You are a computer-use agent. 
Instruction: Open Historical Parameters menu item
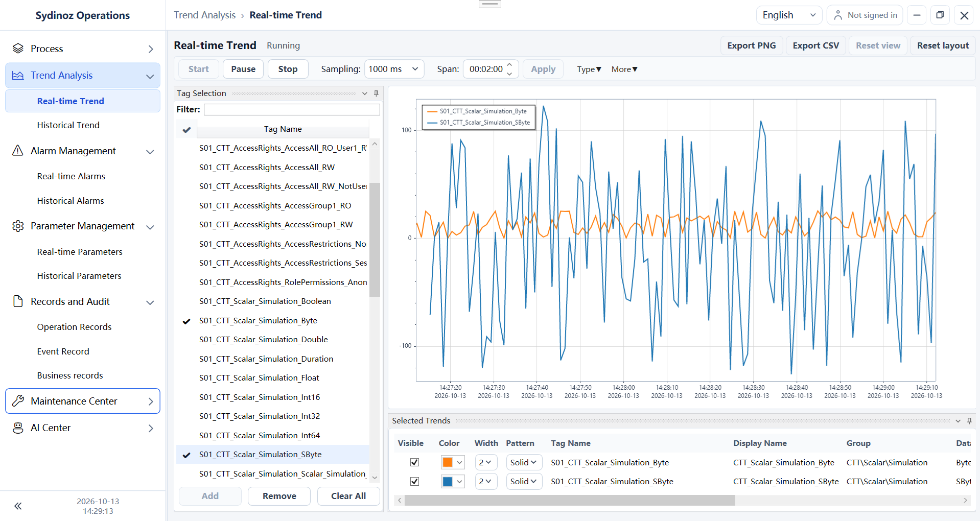(79, 276)
